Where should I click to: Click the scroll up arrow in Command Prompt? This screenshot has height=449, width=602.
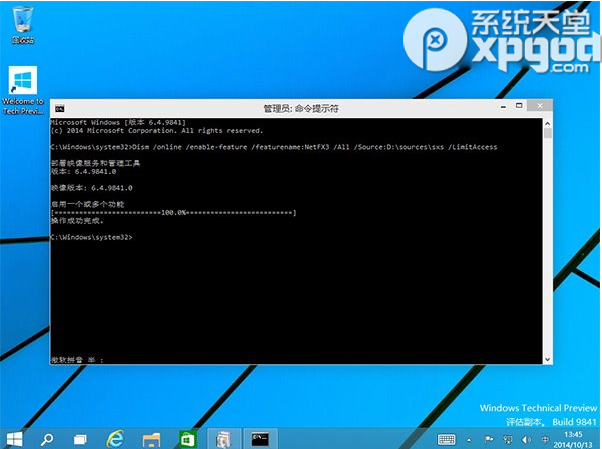[x=547, y=122]
